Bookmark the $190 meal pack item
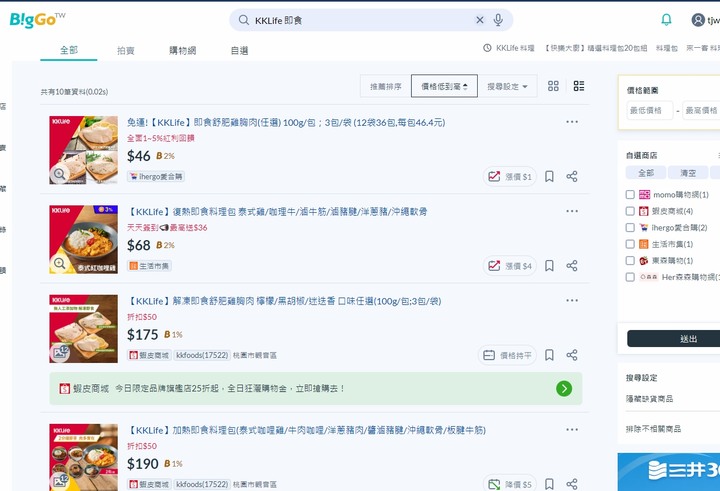The width and height of the screenshot is (720, 491). 549,484
